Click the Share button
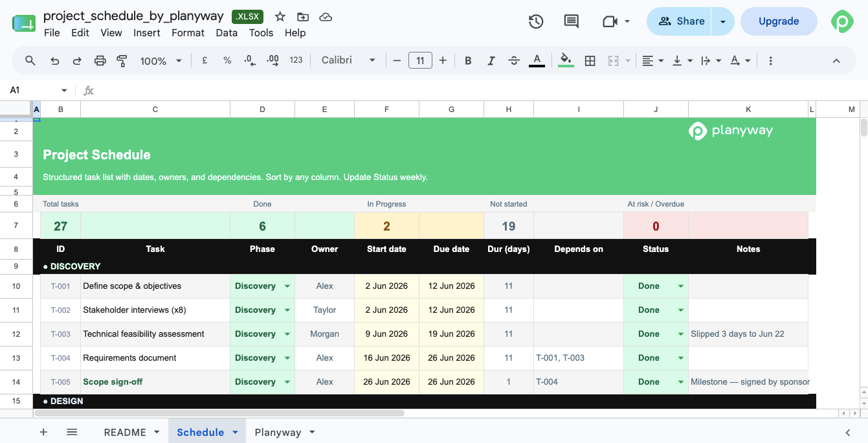The image size is (868, 443). tap(680, 21)
